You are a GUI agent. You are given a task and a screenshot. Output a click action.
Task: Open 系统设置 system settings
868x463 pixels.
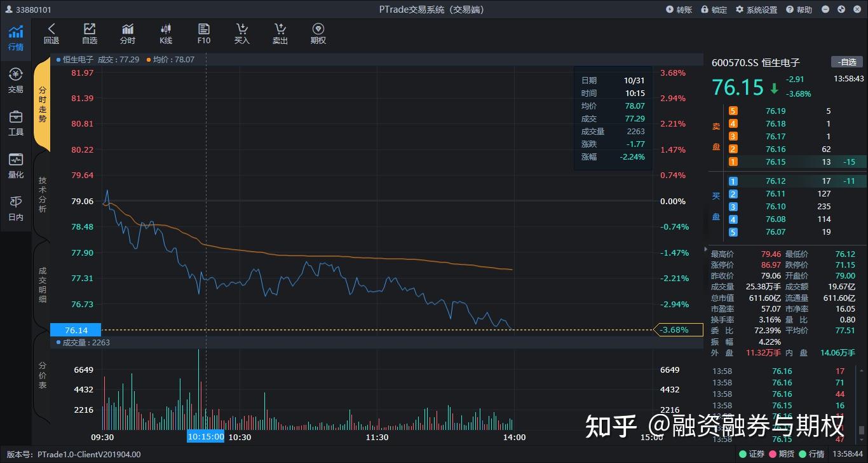click(756, 10)
